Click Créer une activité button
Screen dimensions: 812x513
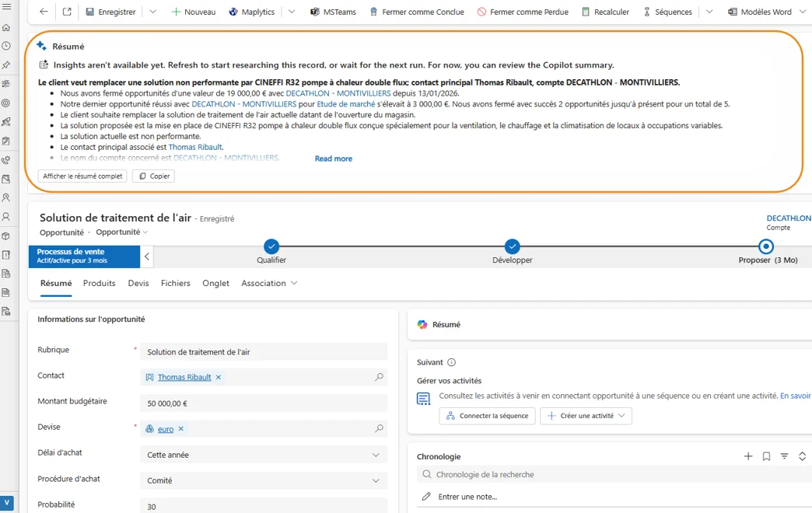click(586, 416)
